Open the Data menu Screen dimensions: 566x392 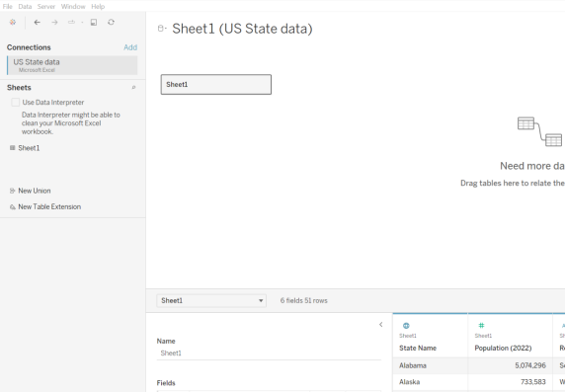(x=25, y=7)
